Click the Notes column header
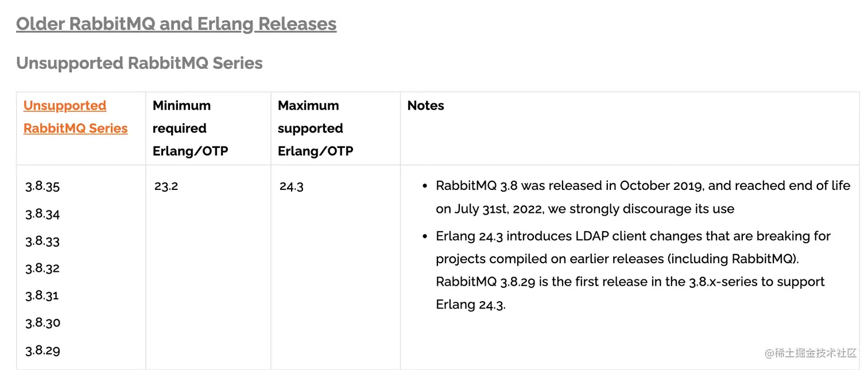The width and height of the screenshot is (868, 370). pos(425,106)
